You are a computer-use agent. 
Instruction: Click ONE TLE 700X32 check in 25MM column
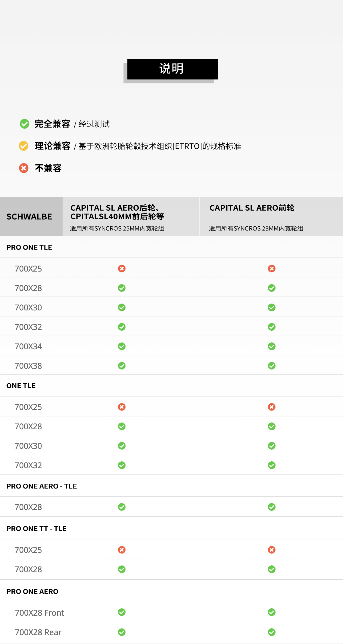[122, 465]
